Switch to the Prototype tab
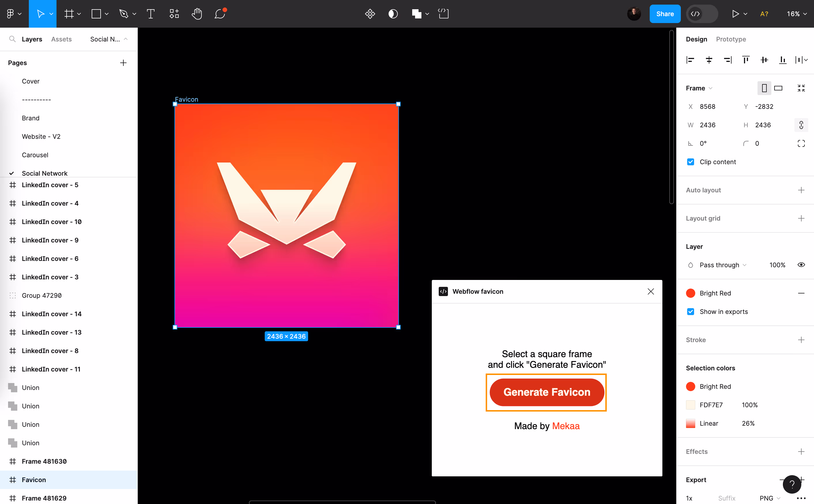This screenshot has width=814, height=504. [x=731, y=39]
